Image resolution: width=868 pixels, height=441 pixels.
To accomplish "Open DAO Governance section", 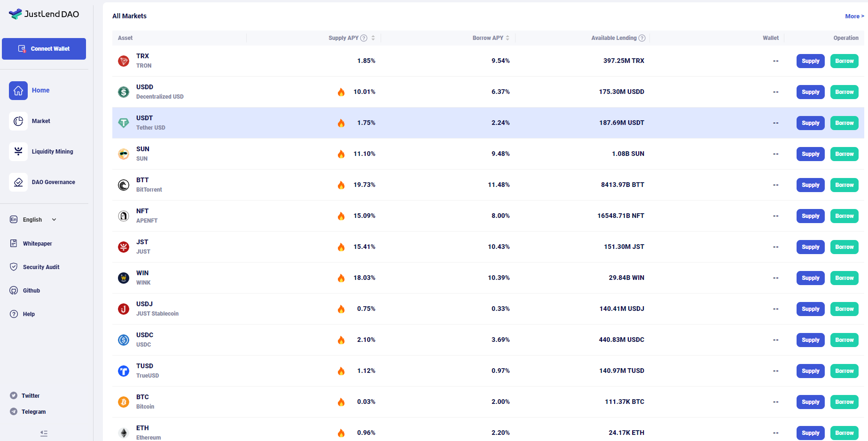I will point(53,182).
